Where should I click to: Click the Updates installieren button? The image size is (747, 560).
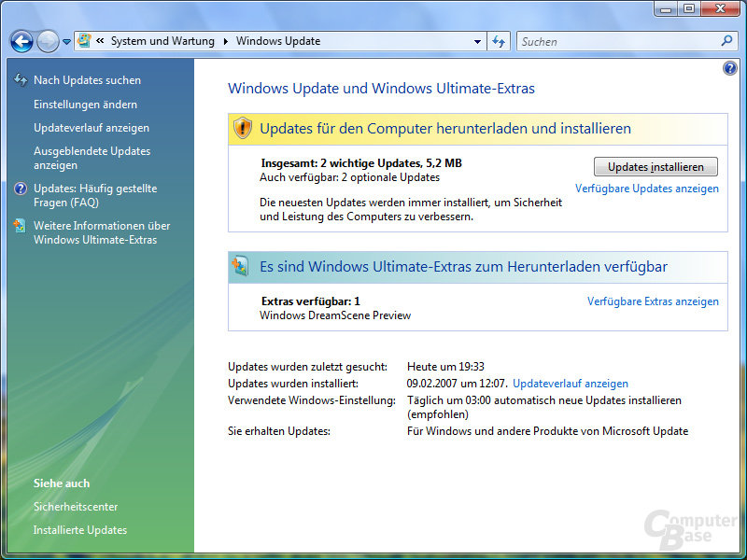click(655, 167)
